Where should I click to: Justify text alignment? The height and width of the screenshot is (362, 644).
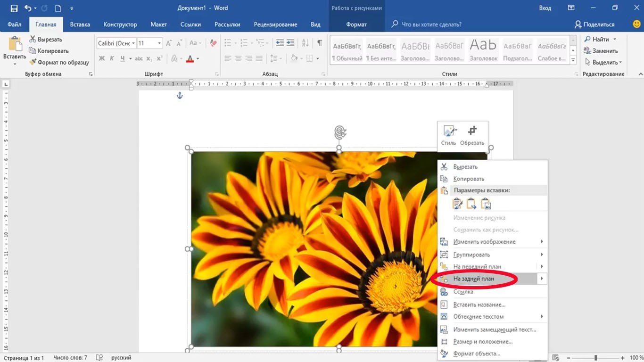259,58
